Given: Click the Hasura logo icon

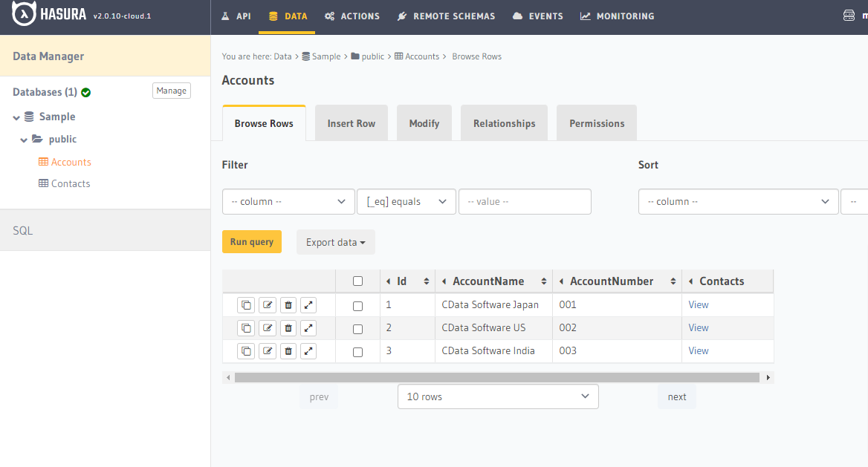Looking at the screenshot, I should pos(24,14).
